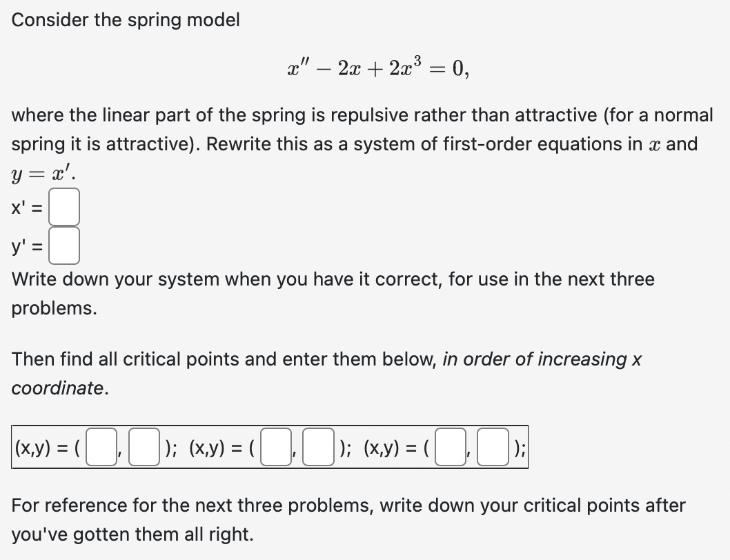Click the text 'Consider the spring model'

coord(126,20)
